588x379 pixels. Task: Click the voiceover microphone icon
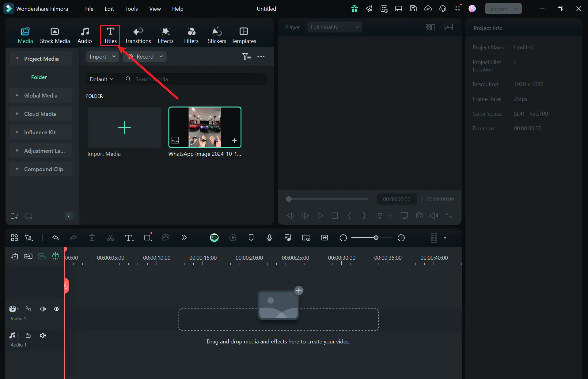pyautogui.click(x=269, y=238)
